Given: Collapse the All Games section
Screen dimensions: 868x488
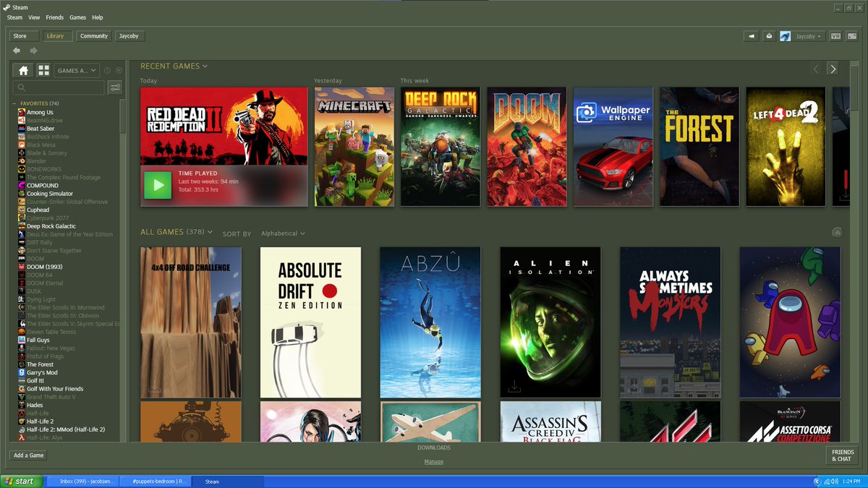Looking at the screenshot, I should click(x=837, y=233).
